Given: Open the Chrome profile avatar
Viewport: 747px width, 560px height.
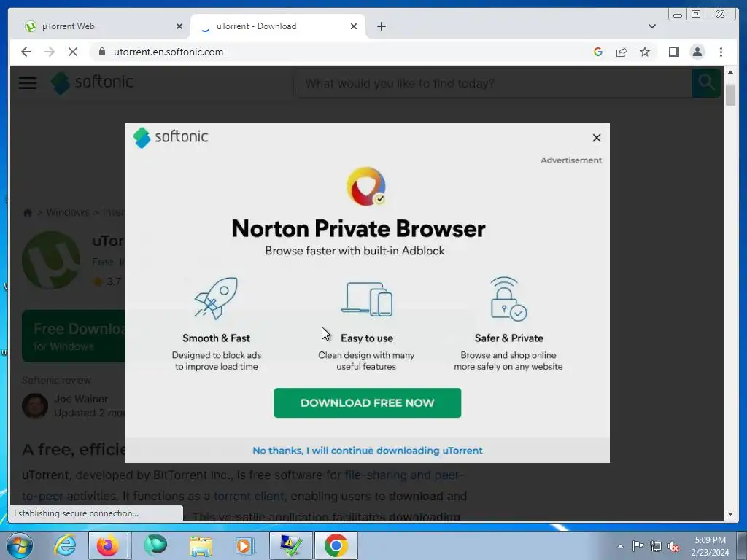Looking at the screenshot, I should [697, 52].
